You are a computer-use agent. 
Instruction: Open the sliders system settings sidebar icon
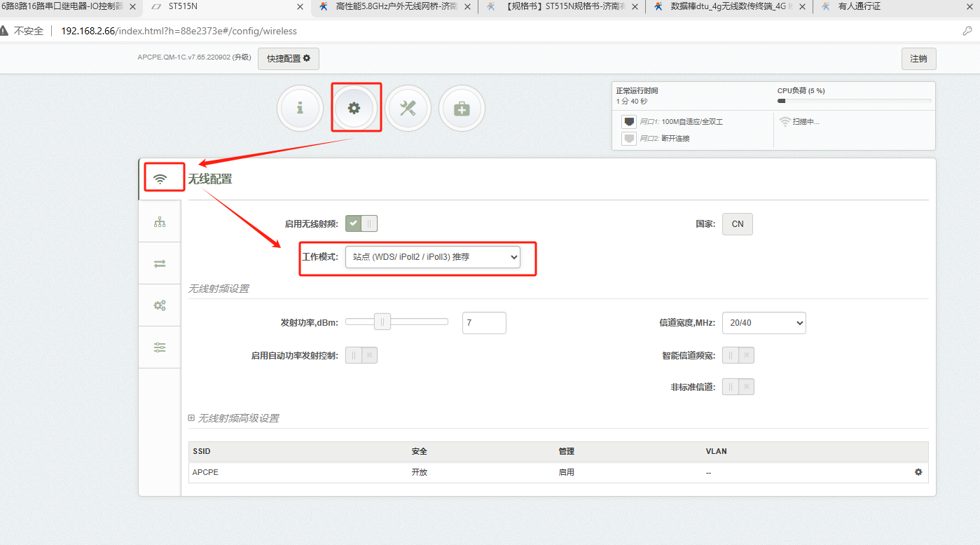tap(160, 347)
